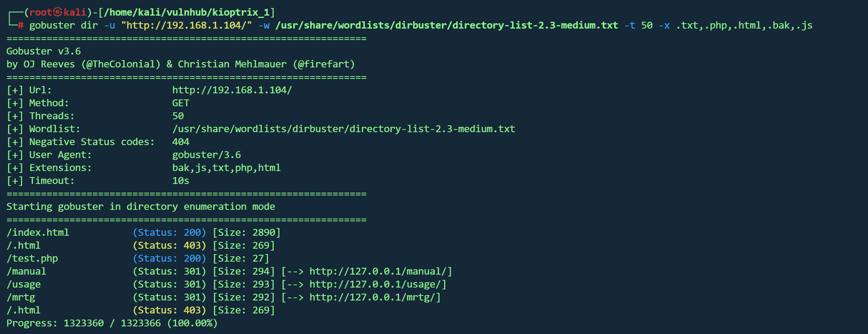This screenshot has width=868, height=334.
Task: Click the Extensions value bak,js,txt,php,html
Action: click(226, 168)
